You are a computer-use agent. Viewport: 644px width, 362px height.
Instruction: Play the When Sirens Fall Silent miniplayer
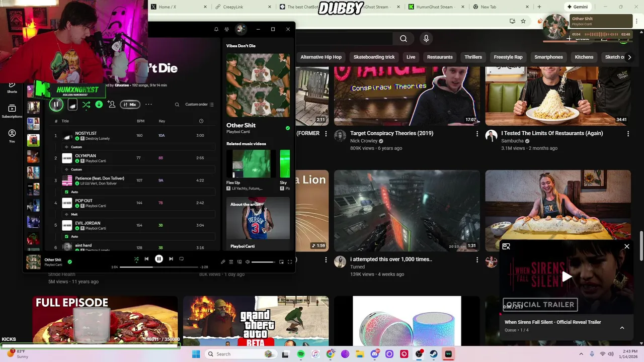(567, 277)
